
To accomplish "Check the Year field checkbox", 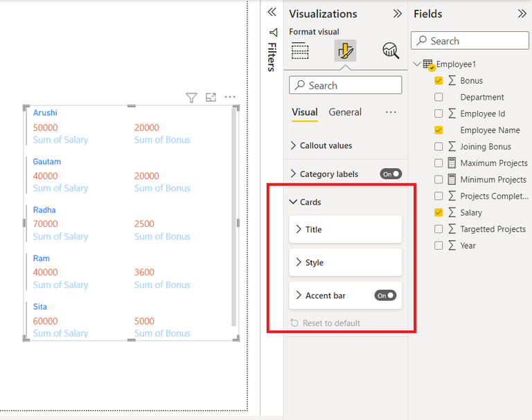I will click(x=438, y=246).
